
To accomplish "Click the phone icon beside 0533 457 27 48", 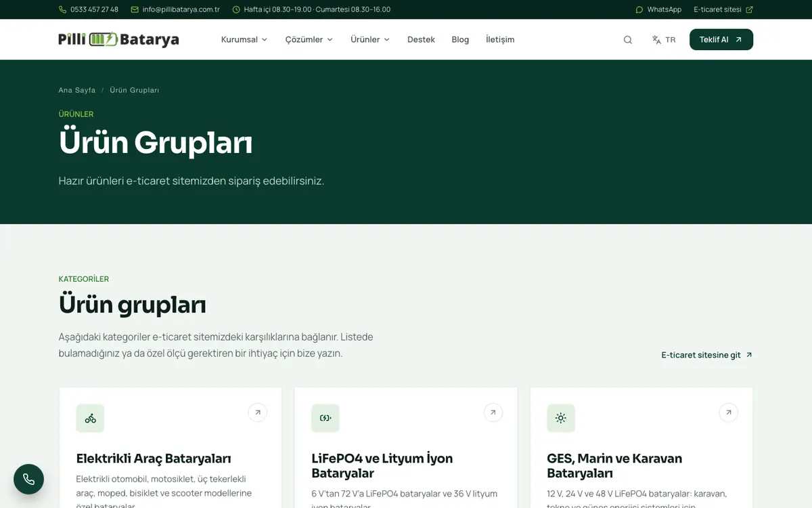I will pyautogui.click(x=63, y=9).
